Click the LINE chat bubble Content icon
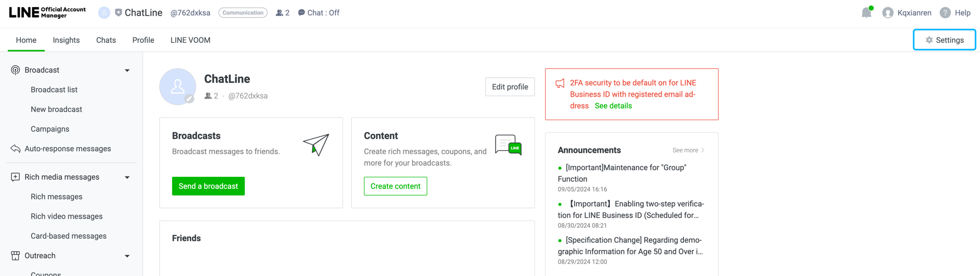This screenshot has width=980, height=276. tap(508, 145)
